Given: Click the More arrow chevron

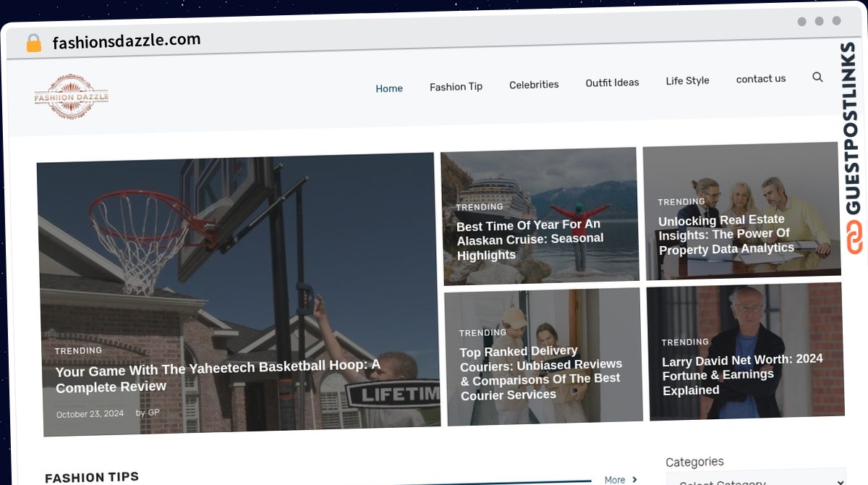Looking at the screenshot, I should tap(634, 479).
